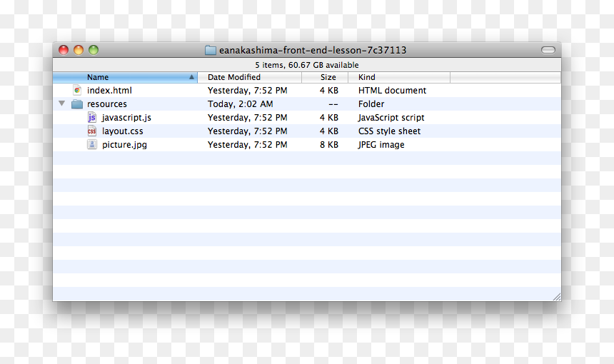Click 'HTML document' kind cell
This screenshot has width=614, height=364.
click(x=392, y=91)
